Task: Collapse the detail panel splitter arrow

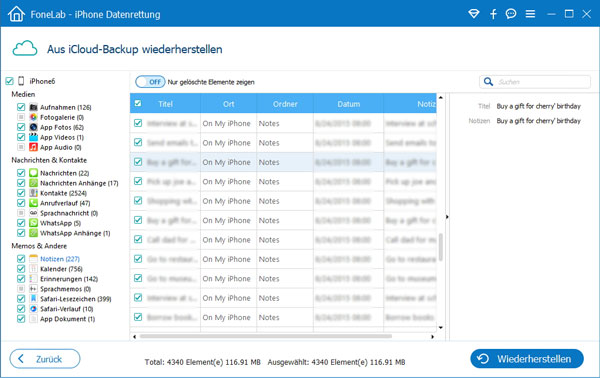Action: coord(447,217)
